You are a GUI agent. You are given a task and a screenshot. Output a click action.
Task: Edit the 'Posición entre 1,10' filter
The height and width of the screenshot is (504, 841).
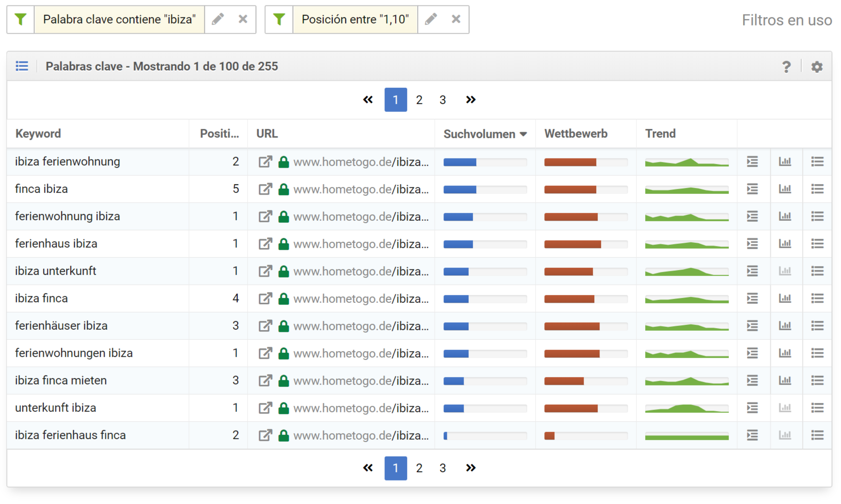click(431, 19)
